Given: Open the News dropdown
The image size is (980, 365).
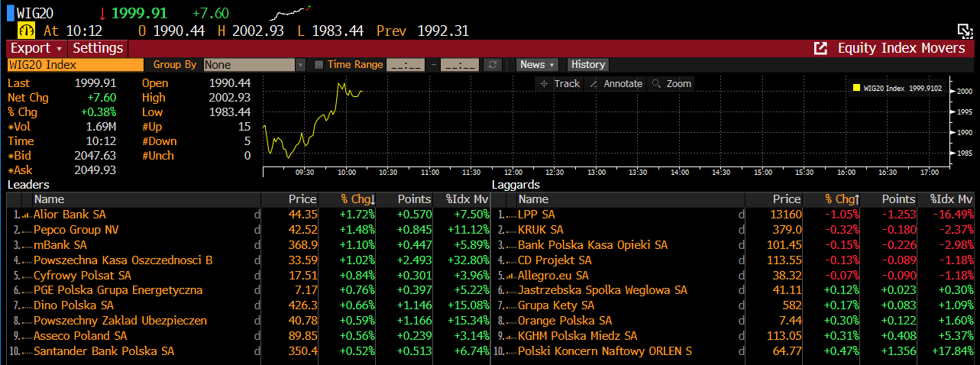Looking at the screenshot, I should pyautogui.click(x=538, y=65).
